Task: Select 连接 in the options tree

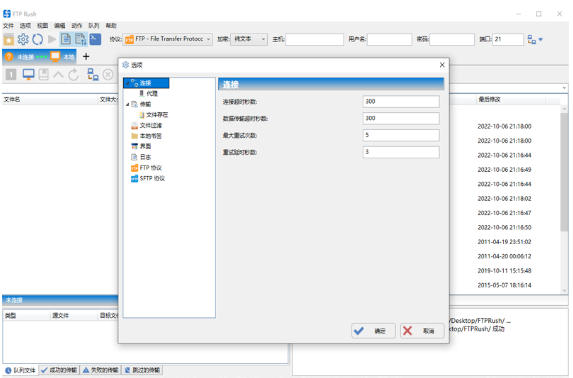Action: (146, 83)
